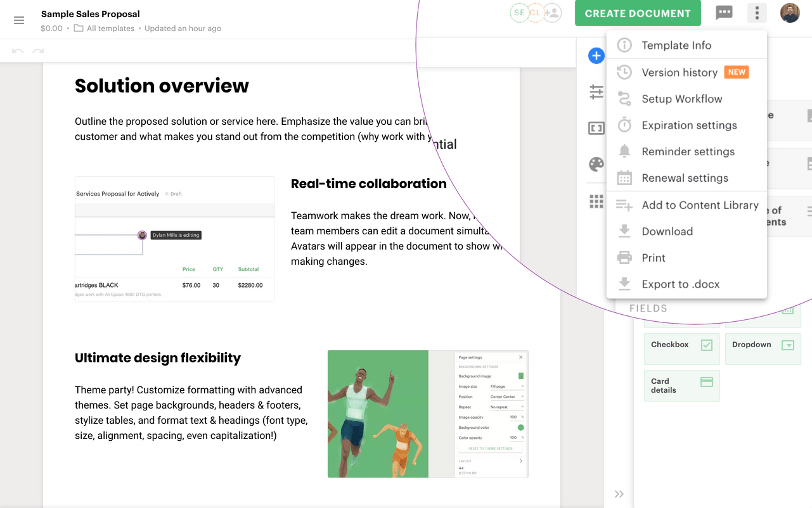The height and width of the screenshot is (508, 812).
Task: Click the FIELDS section label
Action: 648,308
